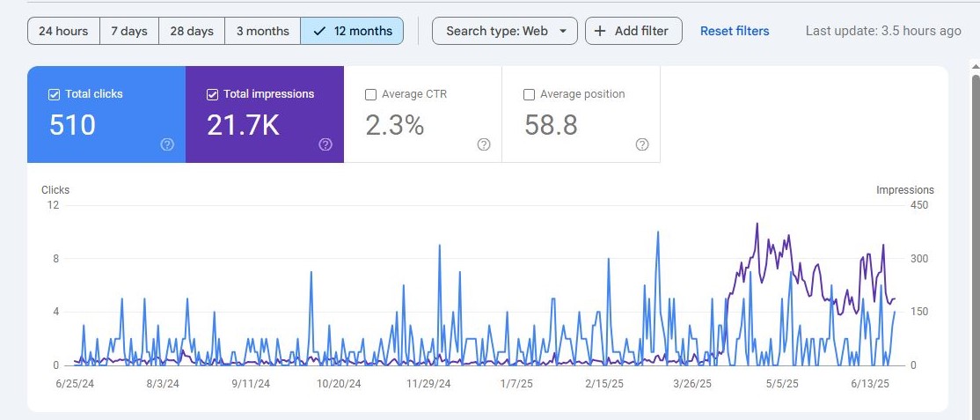
Task: Click the help icon in Total impressions card
Action: (x=325, y=144)
